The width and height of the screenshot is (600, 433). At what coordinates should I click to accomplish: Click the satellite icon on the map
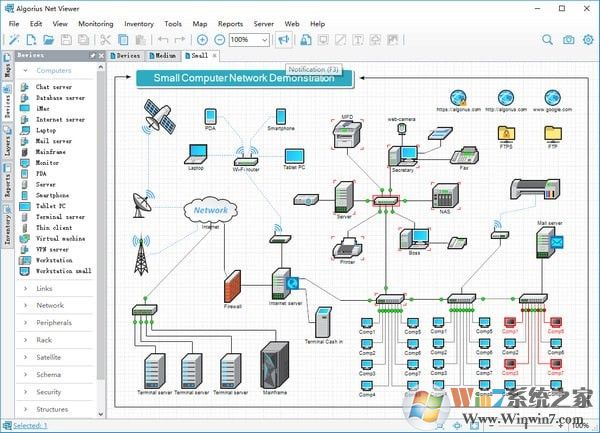[159, 117]
